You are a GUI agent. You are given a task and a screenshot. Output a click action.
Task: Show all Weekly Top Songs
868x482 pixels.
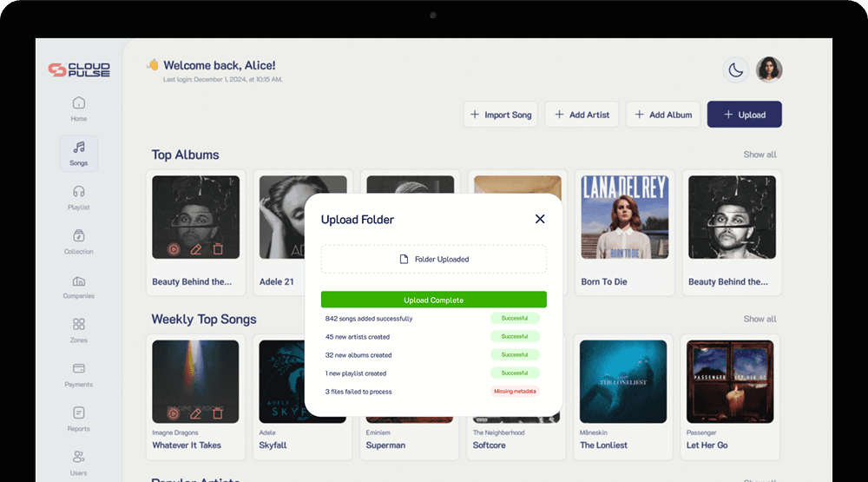759,319
